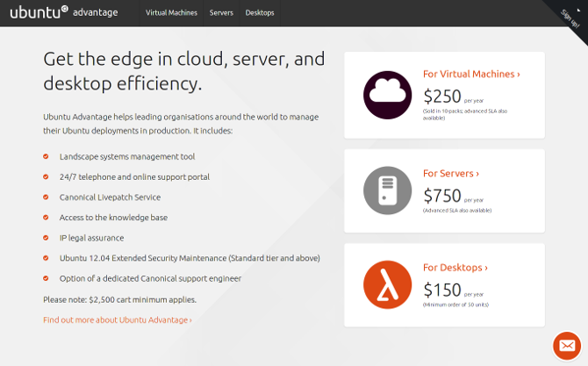
Task: Click the $250 per year price
Action: click(442, 97)
